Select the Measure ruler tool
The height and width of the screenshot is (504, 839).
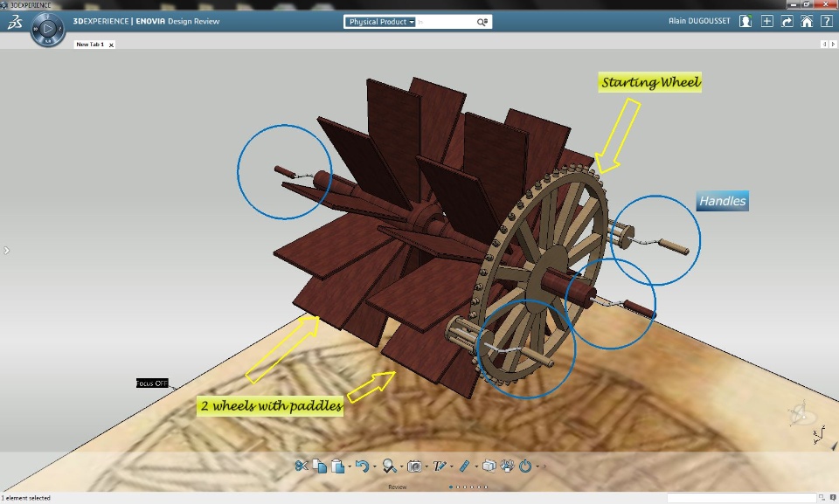(x=464, y=466)
